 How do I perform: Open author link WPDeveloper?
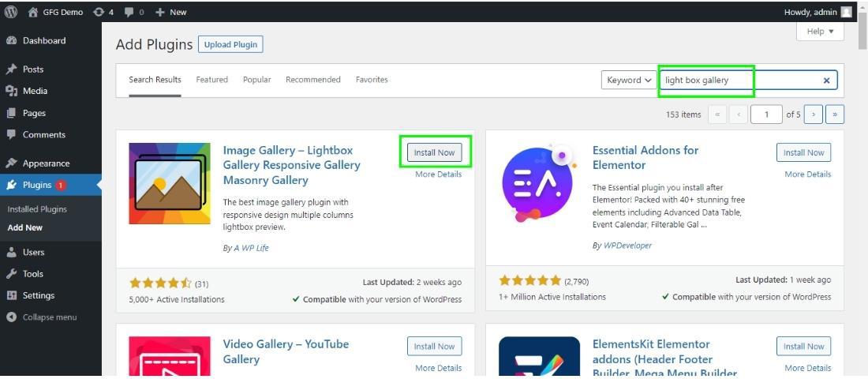click(627, 245)
